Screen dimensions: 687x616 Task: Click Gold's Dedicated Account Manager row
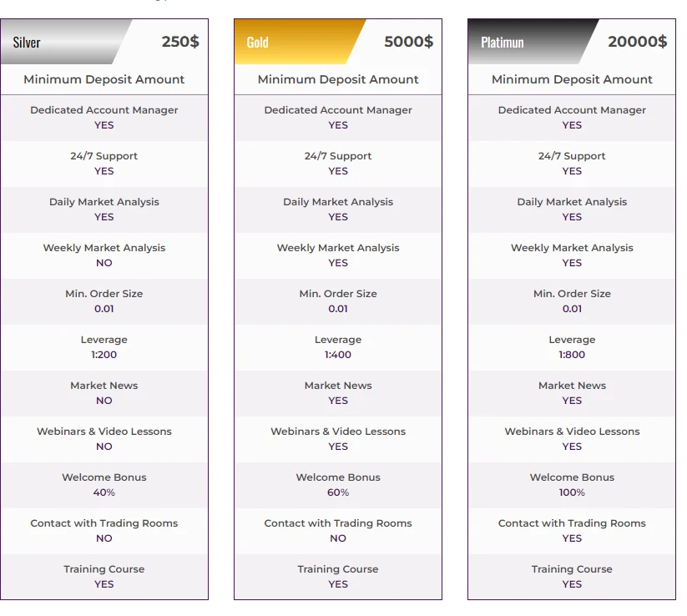pyautogui.click(x=338, y=118)
